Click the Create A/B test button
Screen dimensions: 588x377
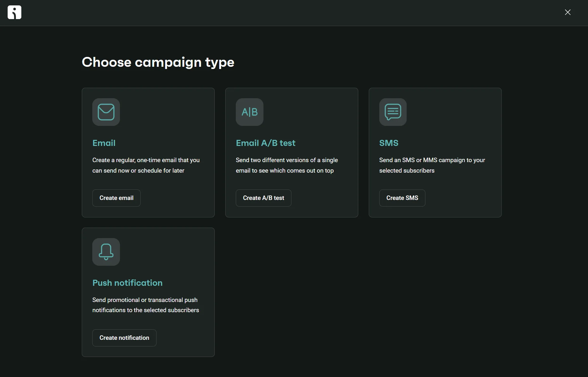point(263,198)
